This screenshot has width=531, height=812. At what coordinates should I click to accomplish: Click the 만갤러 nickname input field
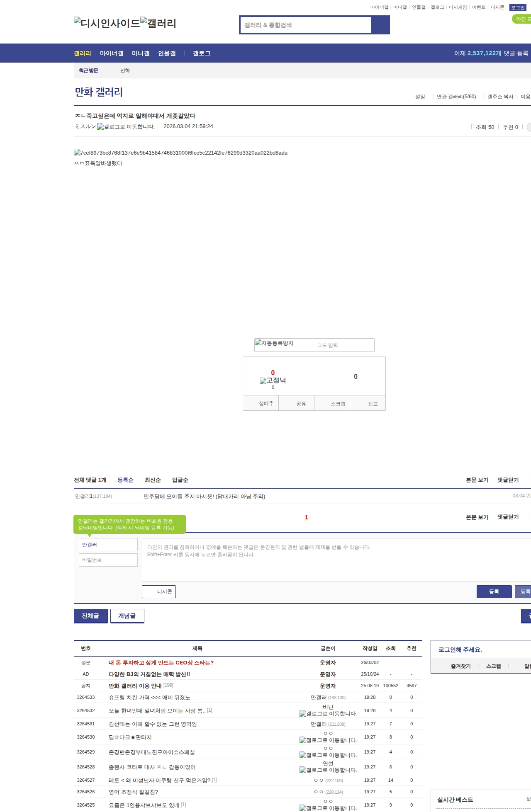108,545
